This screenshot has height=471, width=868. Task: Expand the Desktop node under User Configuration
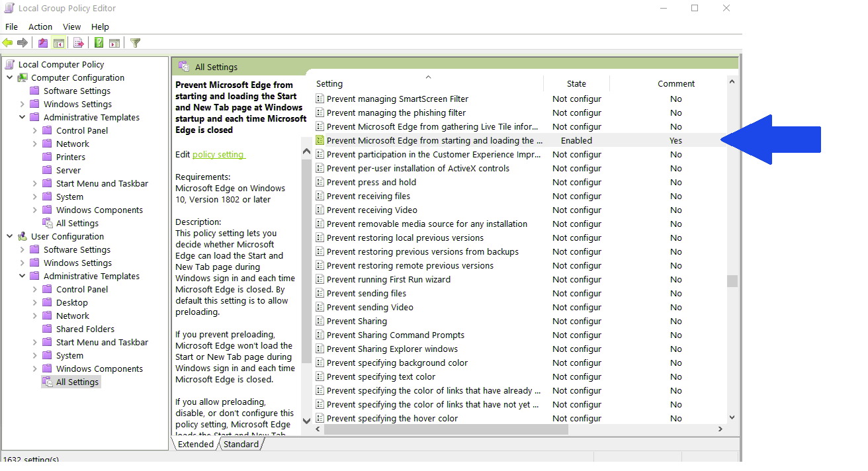[35, 302]
